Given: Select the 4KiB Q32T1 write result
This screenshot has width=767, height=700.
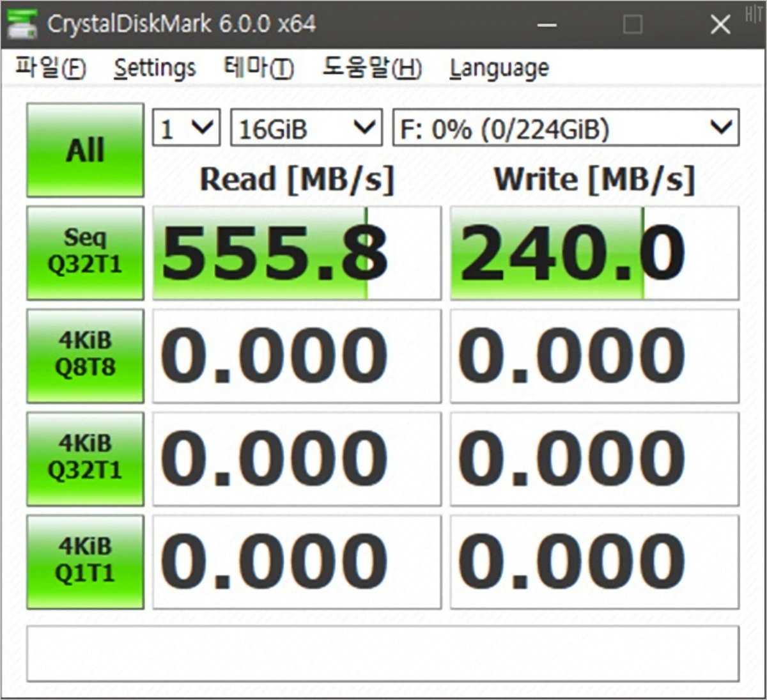Looking at the screenshot, I should pos(594,458).
